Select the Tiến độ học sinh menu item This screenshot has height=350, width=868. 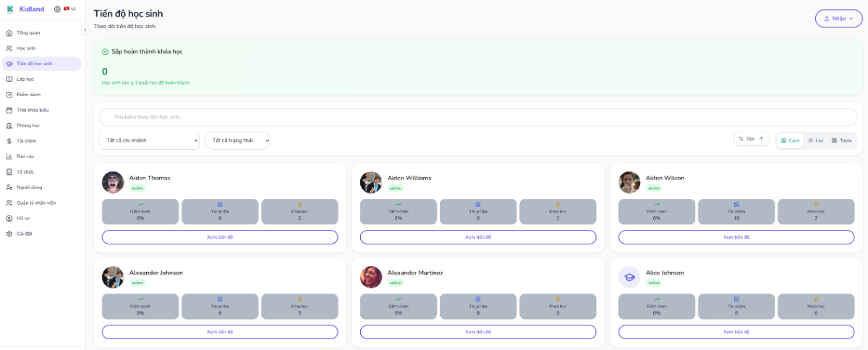(x=41, y=64)
